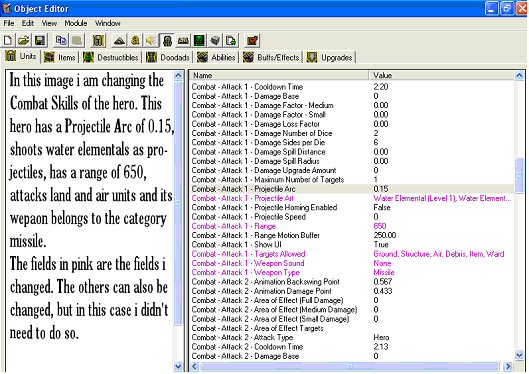
Task: Click left pane scroll down arrow
Action: click(x=178, y=366)
